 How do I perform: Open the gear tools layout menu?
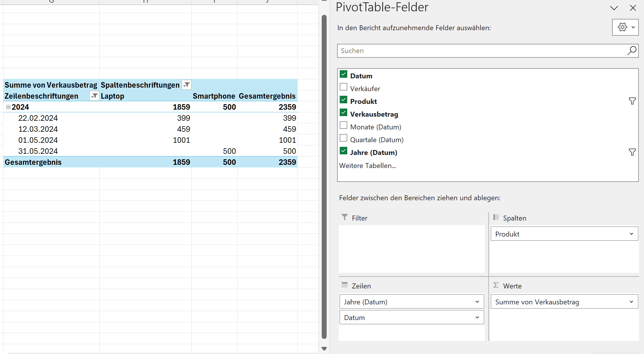tap(625, 27)
